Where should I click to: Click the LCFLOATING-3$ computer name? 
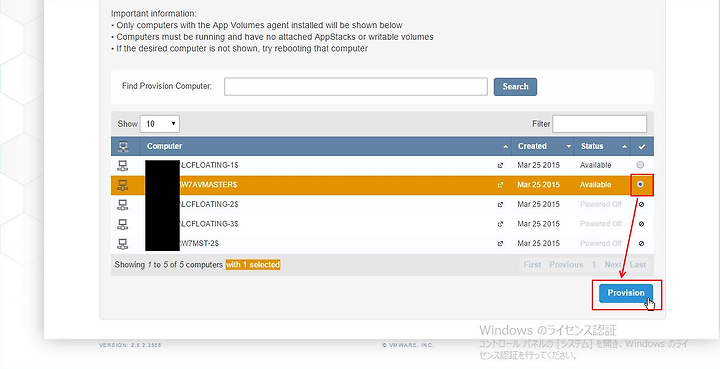click(209, 224)
